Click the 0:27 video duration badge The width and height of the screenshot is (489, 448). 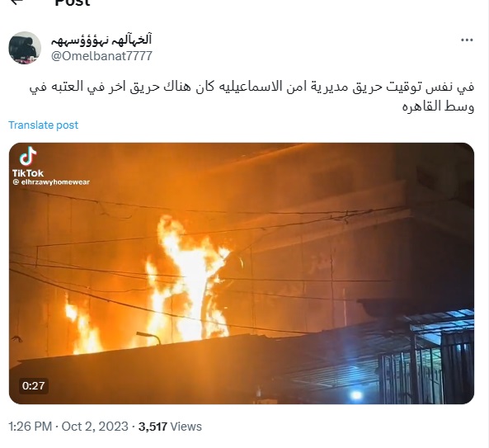33,386
